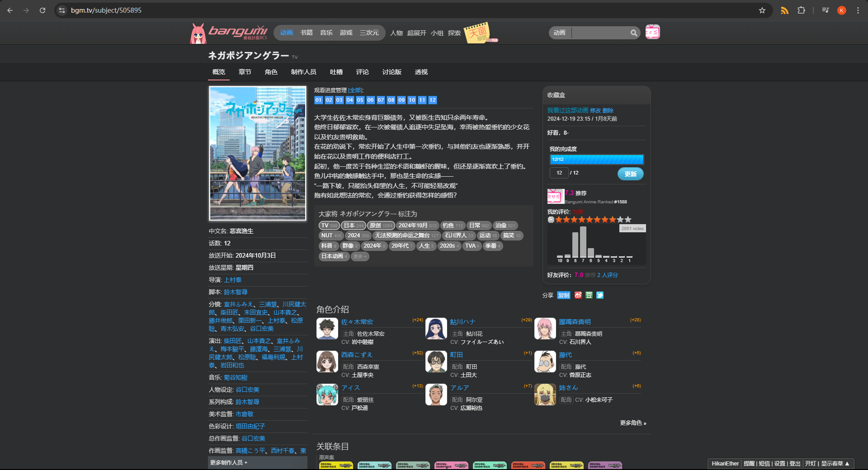Click the 复制 share button

[x=564, y=295]
